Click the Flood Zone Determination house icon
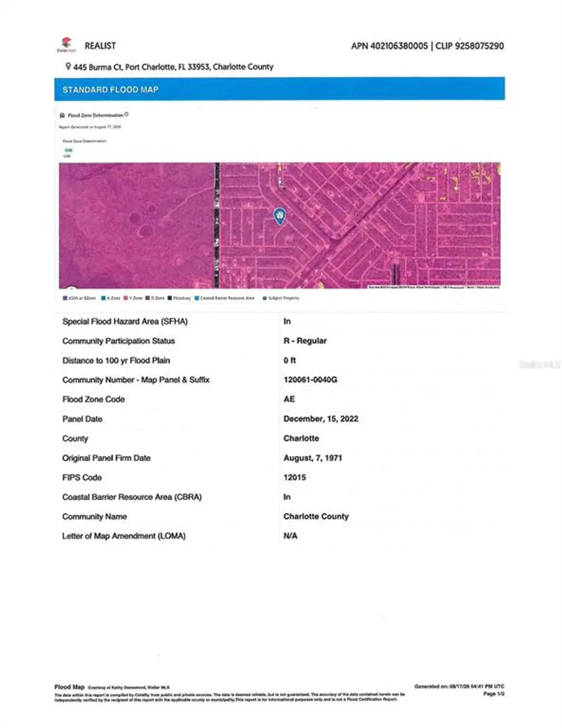This screenshot has height=728, width=562. pyautogui.click(x=62, y=115)
